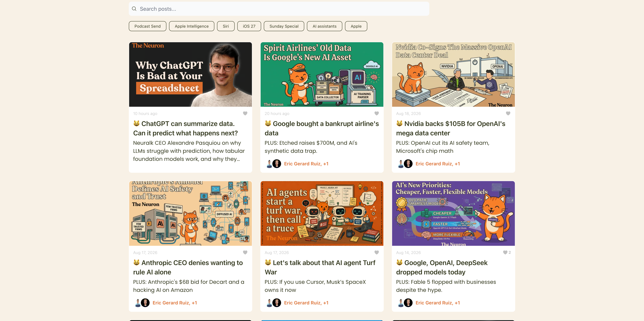Image resolution: width=644 pixels, height=321 pixels.
Task: Filter by Apple Intelligence tag
Action: tap(192, 26)
